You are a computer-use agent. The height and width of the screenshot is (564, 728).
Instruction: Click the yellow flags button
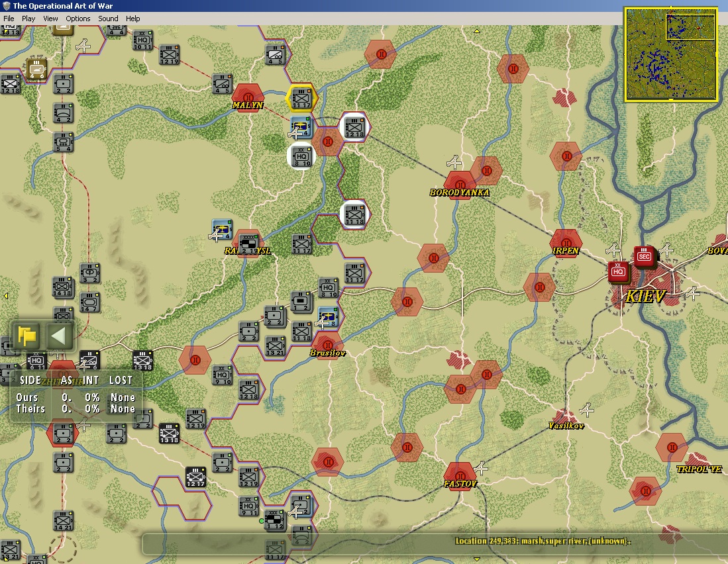point(26,336)
